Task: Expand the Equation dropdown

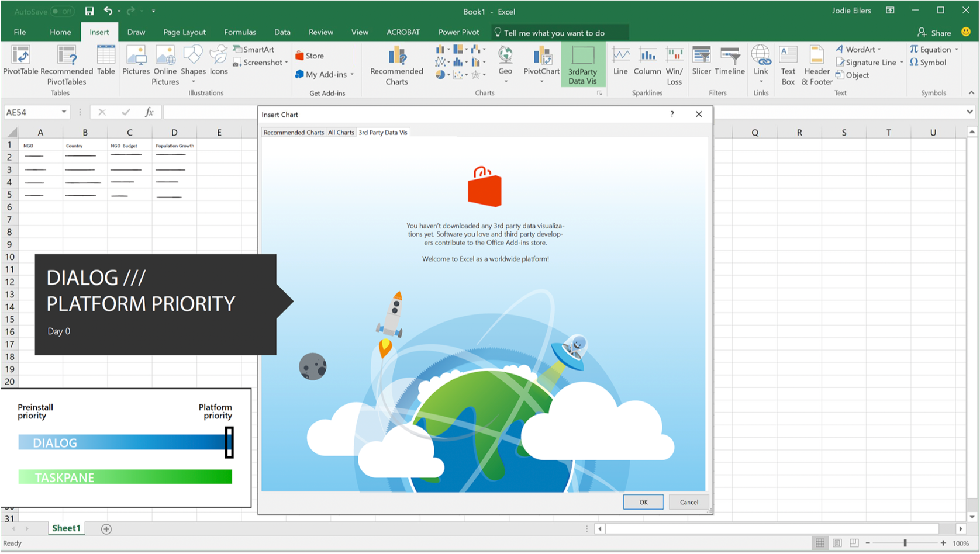Action: (x=957, y=50)
